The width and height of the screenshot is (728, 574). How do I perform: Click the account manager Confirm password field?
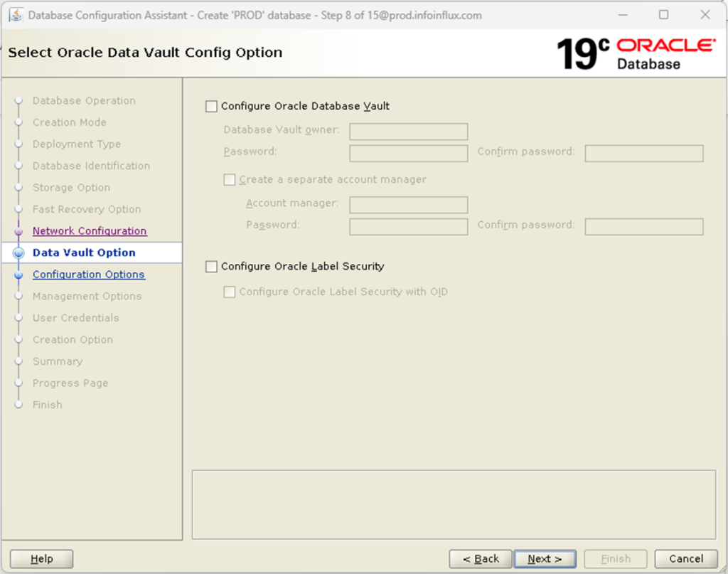pyautogui.click(x=643, y=226)
